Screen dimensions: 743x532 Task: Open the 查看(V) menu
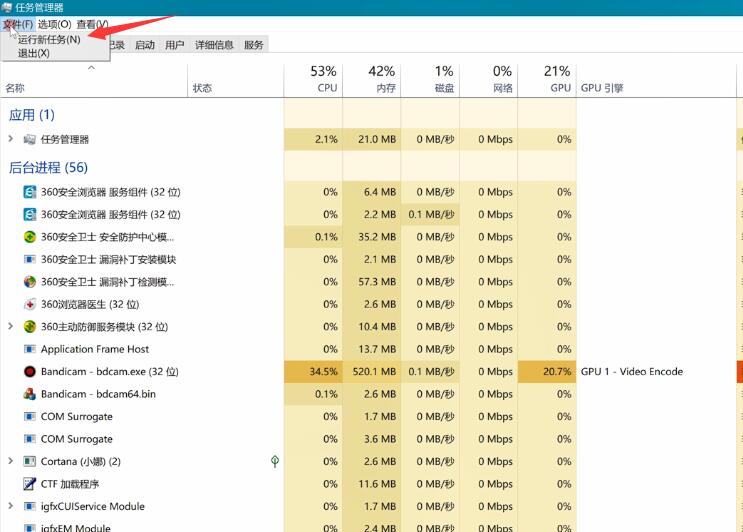tap(92, 24)
